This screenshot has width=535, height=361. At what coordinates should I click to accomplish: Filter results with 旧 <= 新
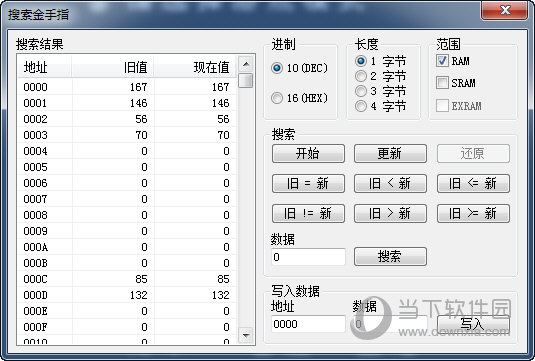click(x=473, y=184)
